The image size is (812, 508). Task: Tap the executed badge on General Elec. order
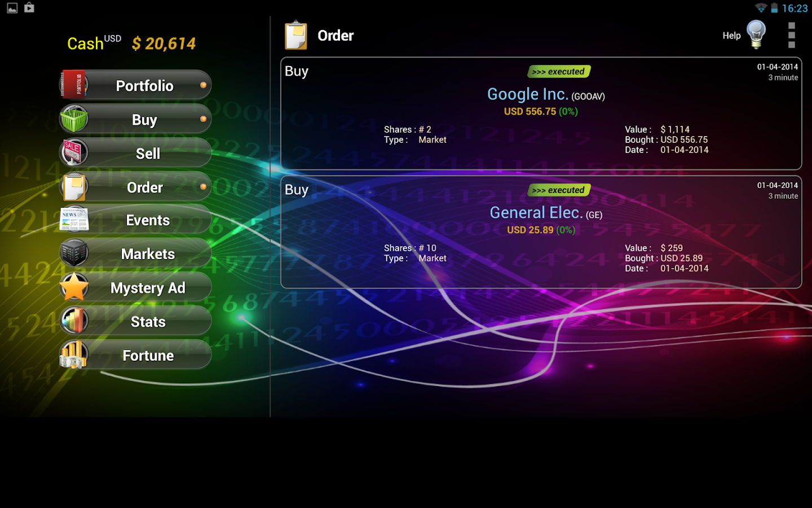click(559, 190)
